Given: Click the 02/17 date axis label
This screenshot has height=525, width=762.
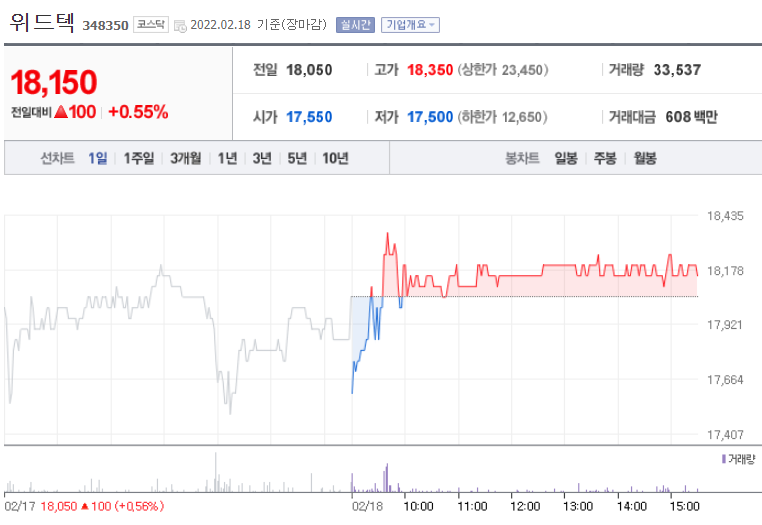Looking at the screenshot, I should coord(19,507).
